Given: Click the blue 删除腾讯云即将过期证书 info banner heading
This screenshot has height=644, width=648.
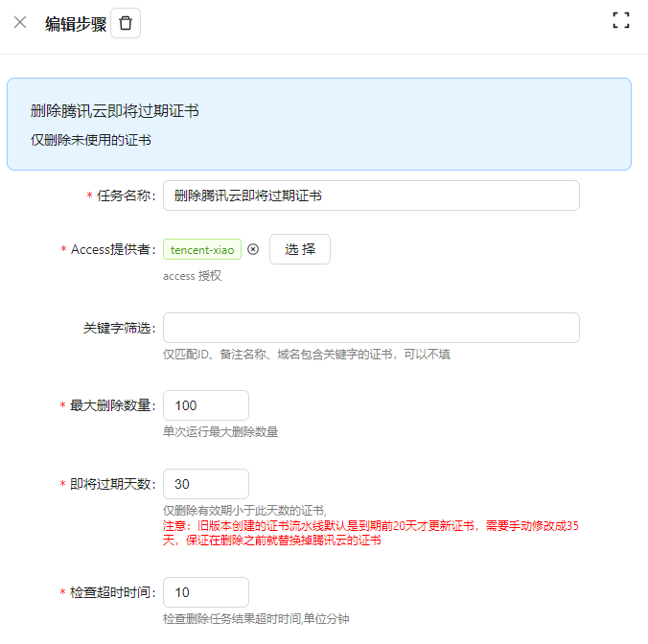Looking at the screenshot, I should click(x=115, y=111).
